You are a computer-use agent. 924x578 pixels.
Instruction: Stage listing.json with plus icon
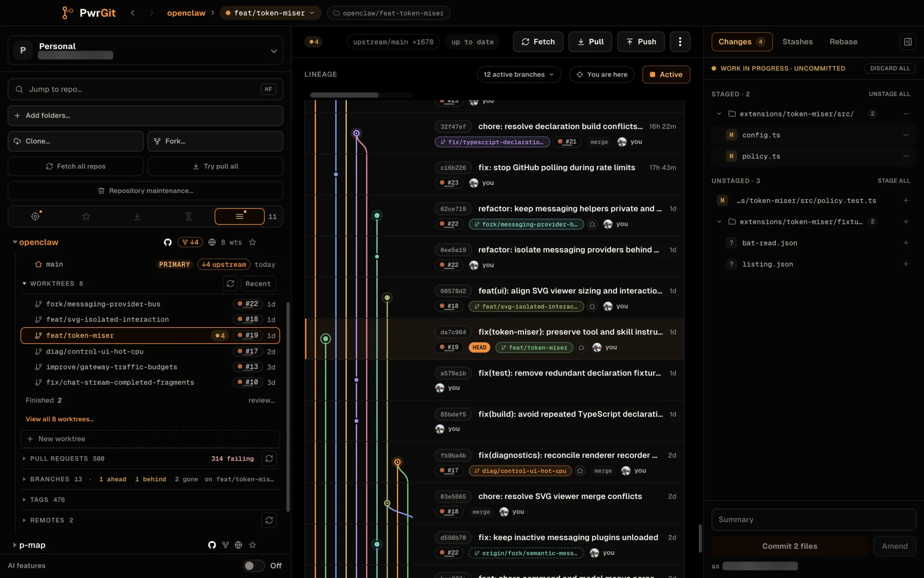(906, 264)
